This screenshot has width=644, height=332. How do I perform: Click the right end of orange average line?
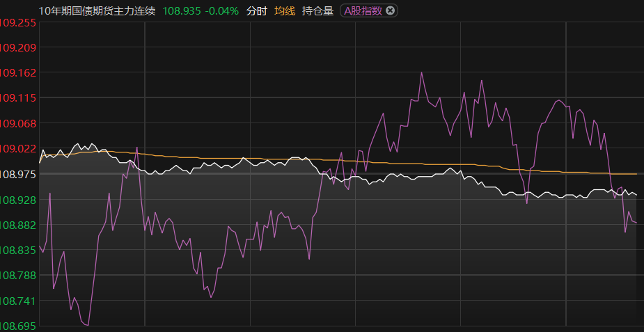point(636,173)
